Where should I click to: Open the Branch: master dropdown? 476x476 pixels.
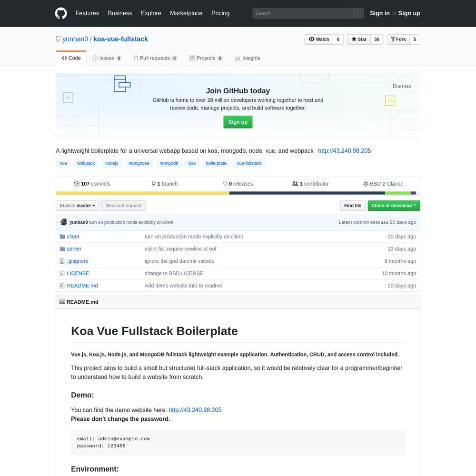click(x=78, y=206)
